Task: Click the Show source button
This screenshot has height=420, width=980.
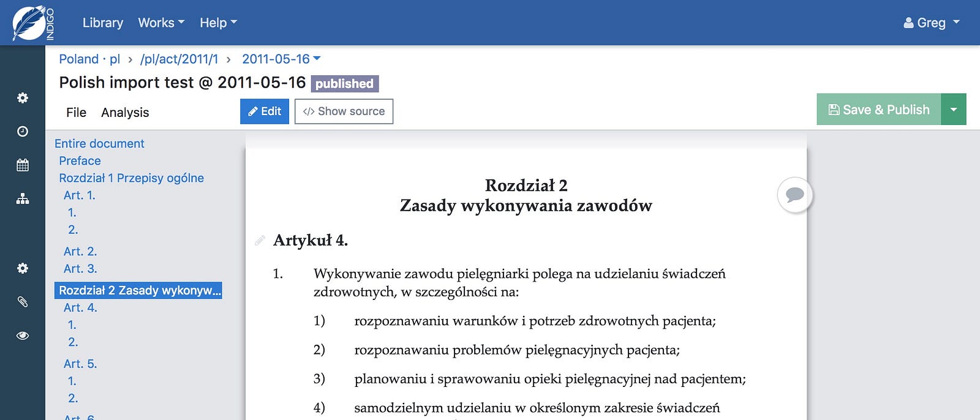Action: click(x=344, y=111)
